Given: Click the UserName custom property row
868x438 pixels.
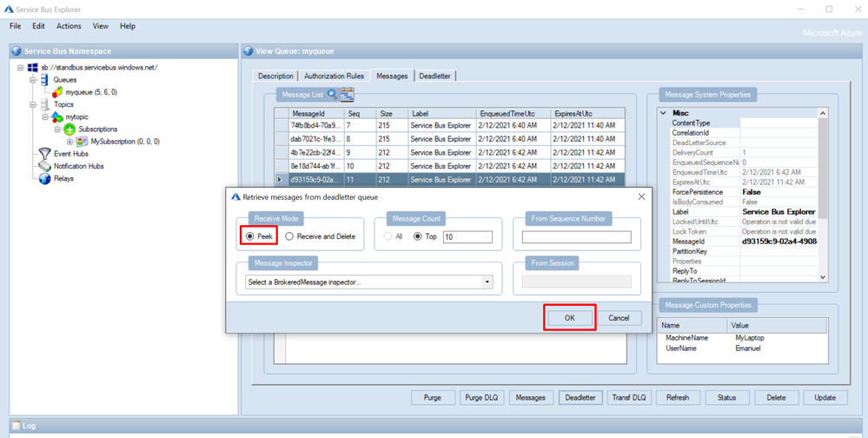Looking at the screenshot, I should (x=742, y=348).
